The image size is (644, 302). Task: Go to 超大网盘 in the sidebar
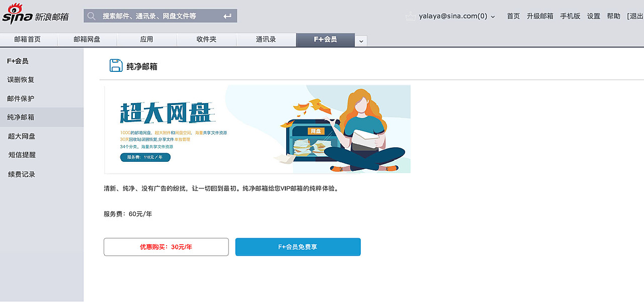click(x=22, y=136)
